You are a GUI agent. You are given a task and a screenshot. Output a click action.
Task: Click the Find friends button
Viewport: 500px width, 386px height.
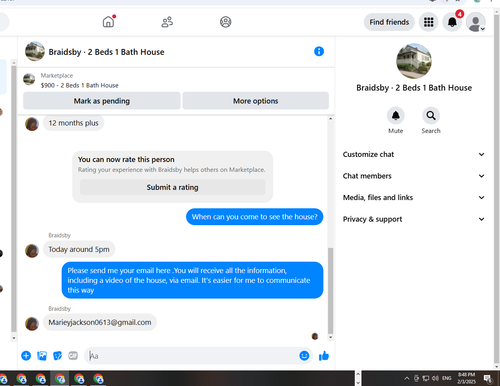click(x=389, y=22)
